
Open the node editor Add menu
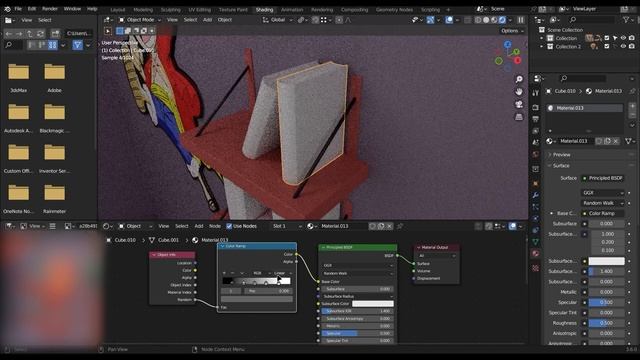click(x=199, y=226)
